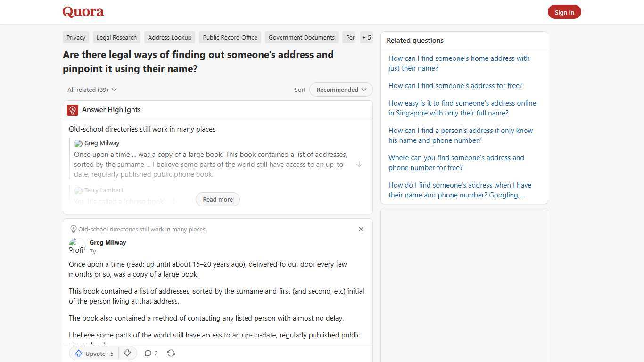Viewport: 644px width, 362px height.
Task: Click the 7y timestamp on the answer
Action: tap(92, 251)
